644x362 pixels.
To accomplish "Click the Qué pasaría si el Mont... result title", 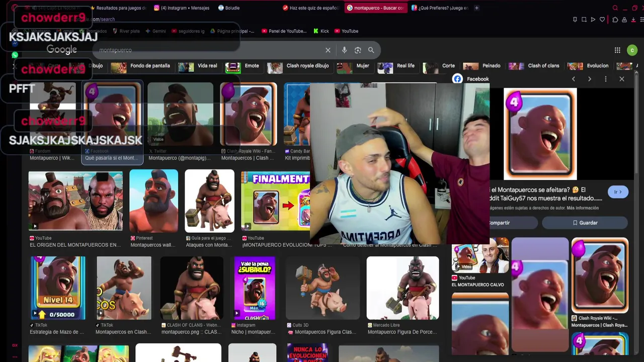I will point(112,158).
